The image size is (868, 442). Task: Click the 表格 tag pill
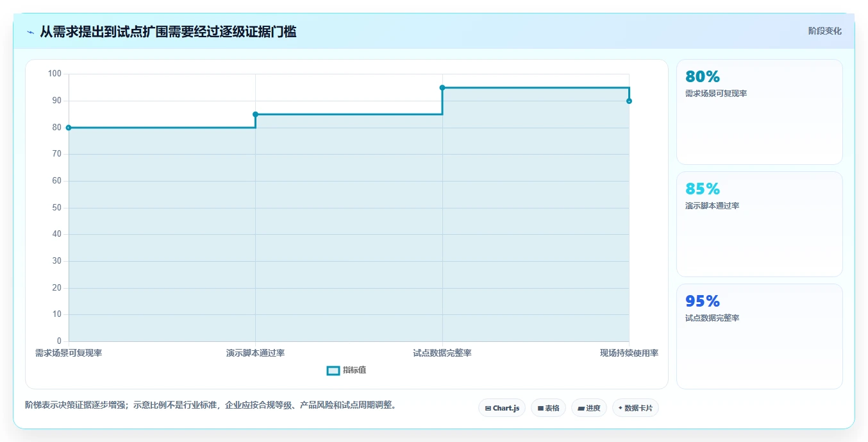[x=548, y=408]
